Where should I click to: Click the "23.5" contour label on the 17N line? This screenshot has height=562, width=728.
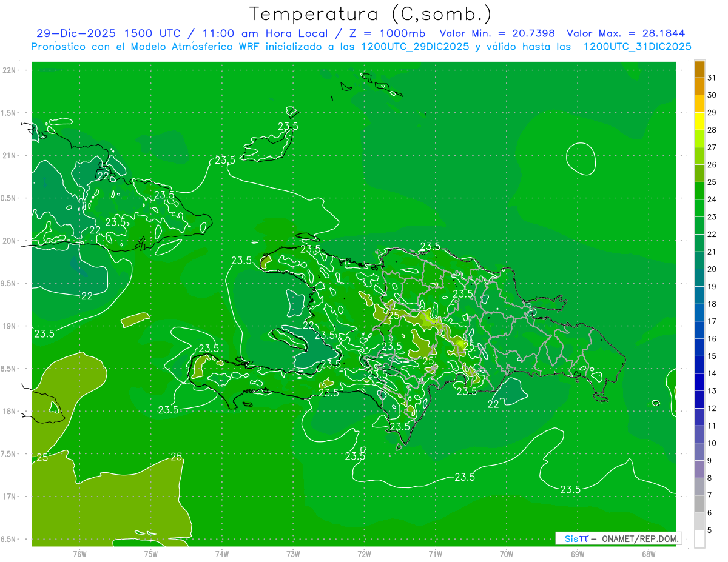click(x=570, y=489)
